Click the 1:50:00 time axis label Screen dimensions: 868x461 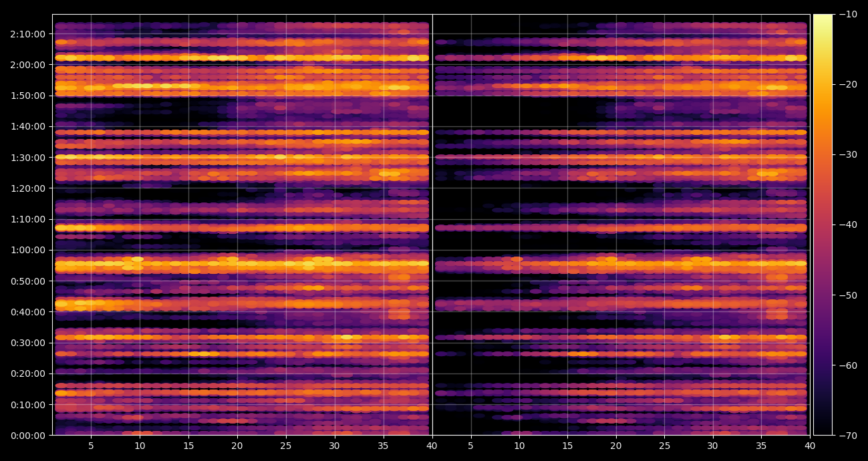[28, 96]
